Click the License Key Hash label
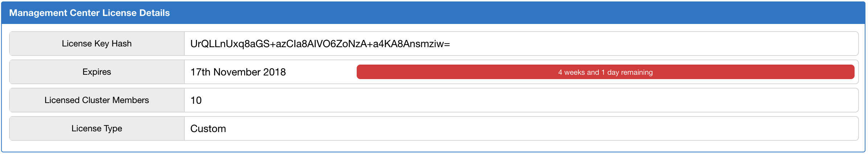This screenshot has height=156, width=868. [97, 44]
